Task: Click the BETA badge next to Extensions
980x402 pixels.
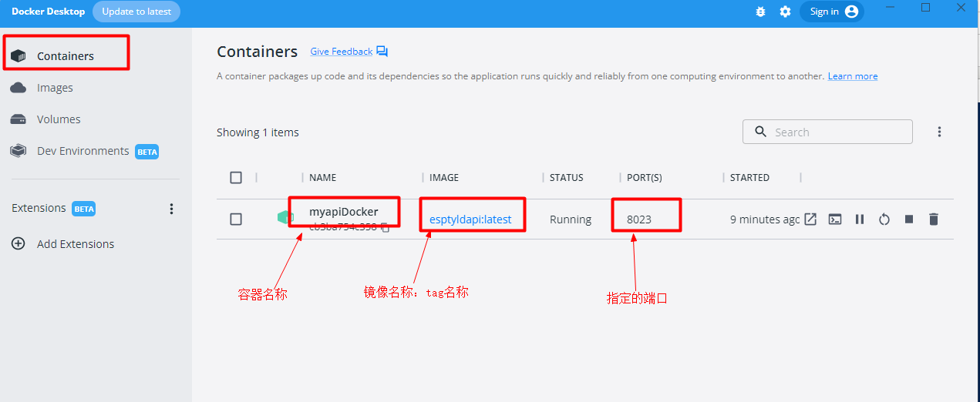Action: tap(83, 209)
